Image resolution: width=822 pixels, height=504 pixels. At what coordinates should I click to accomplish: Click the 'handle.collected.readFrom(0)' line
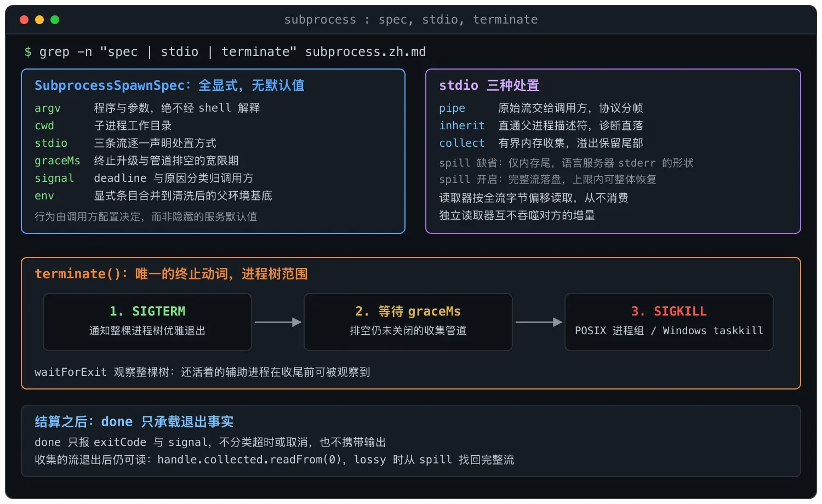coord(275,460)
